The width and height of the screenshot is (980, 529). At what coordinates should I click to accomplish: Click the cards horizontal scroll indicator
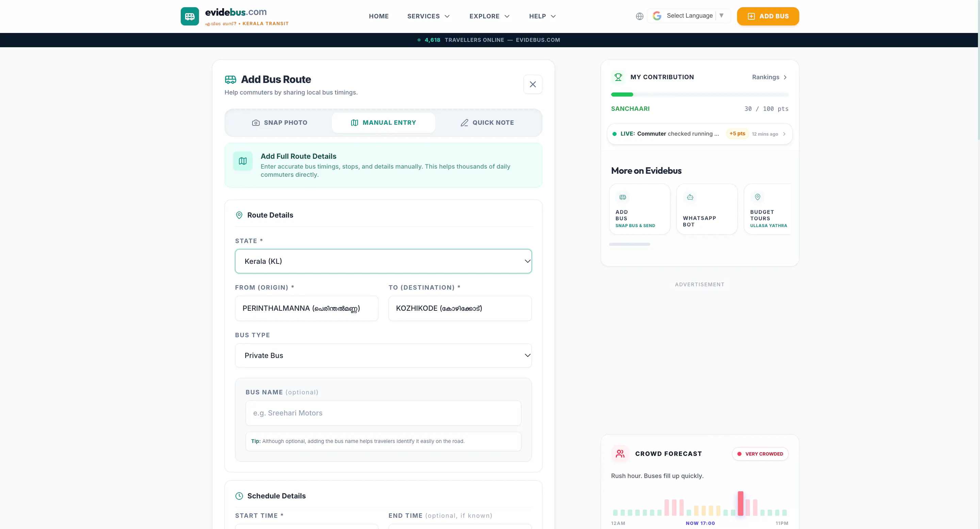pos(629,244)
